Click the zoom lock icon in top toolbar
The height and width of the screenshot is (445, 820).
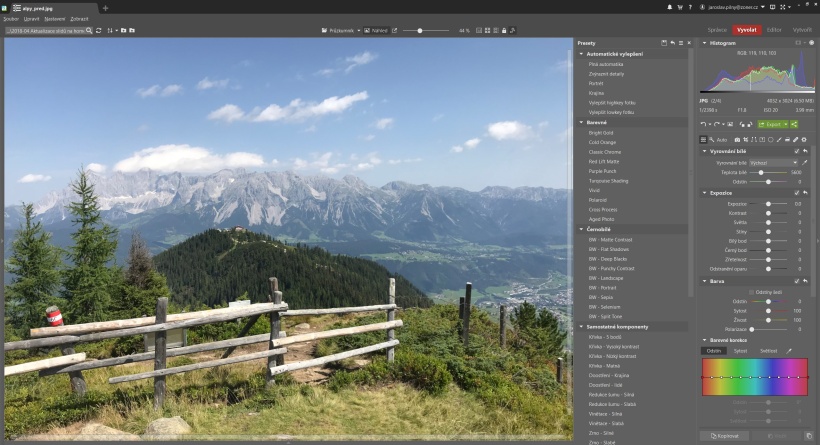(504, 30)
